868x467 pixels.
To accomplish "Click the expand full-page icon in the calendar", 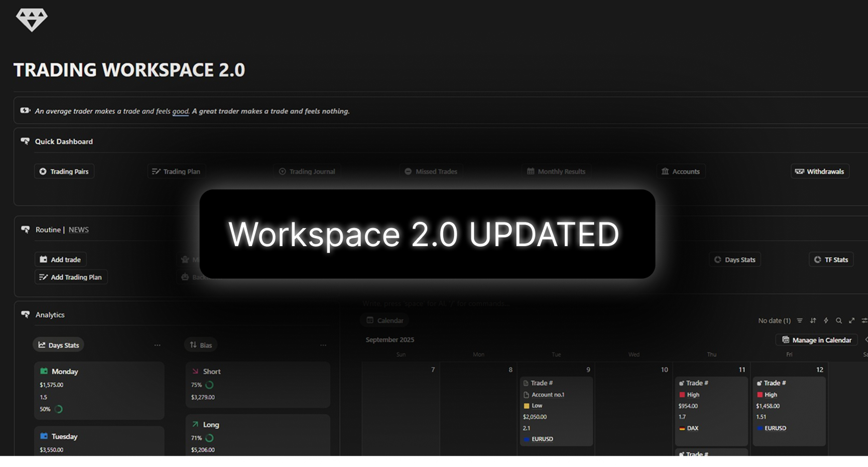I will point(852,321).
